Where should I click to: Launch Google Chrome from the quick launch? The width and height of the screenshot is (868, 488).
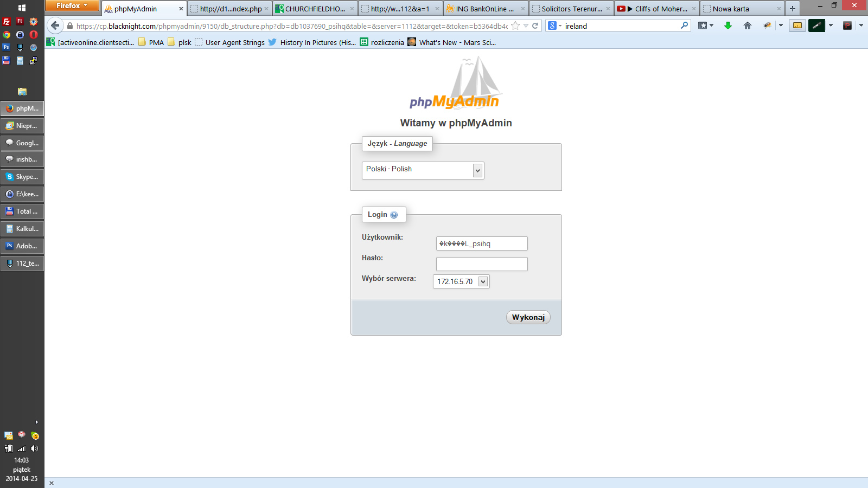(x=7, y=34)
